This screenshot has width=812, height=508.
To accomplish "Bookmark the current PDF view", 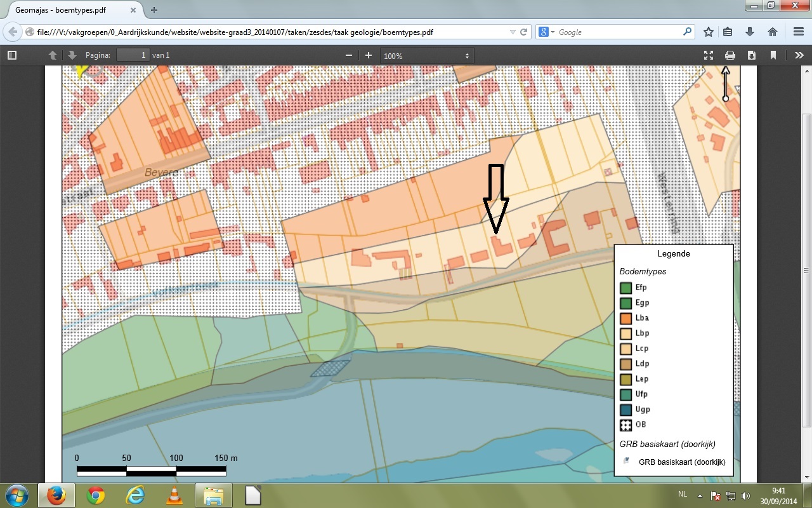I will (773, 55).
